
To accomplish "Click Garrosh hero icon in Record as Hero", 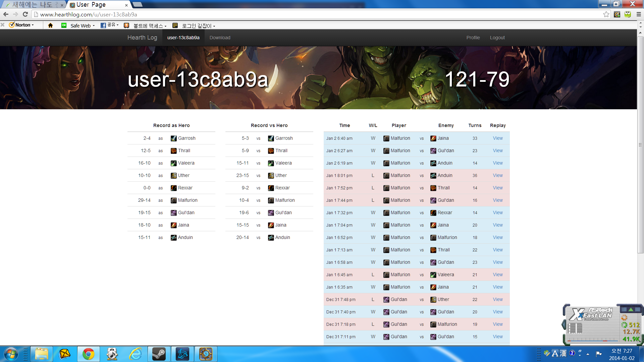I will [x=173, y=138].
